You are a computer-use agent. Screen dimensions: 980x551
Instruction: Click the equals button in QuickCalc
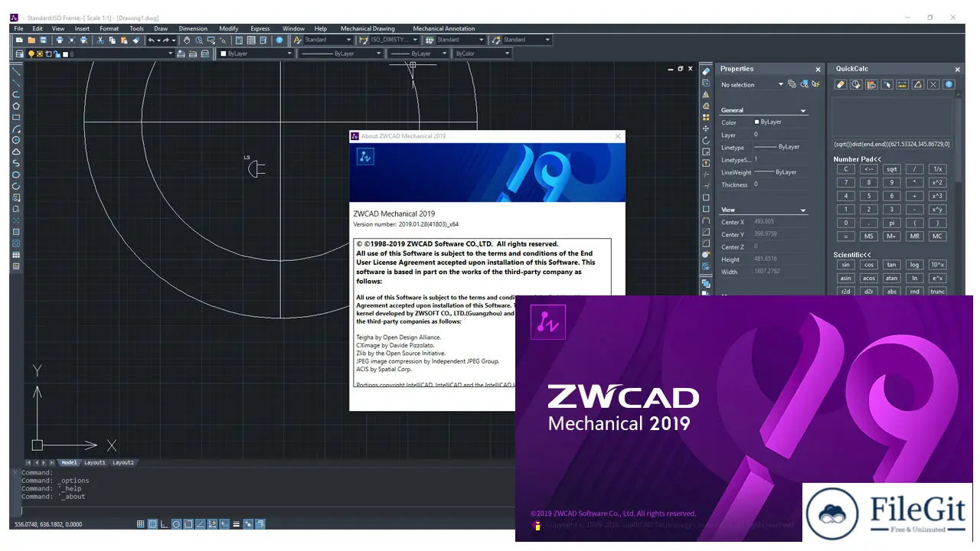click(845, 236)
